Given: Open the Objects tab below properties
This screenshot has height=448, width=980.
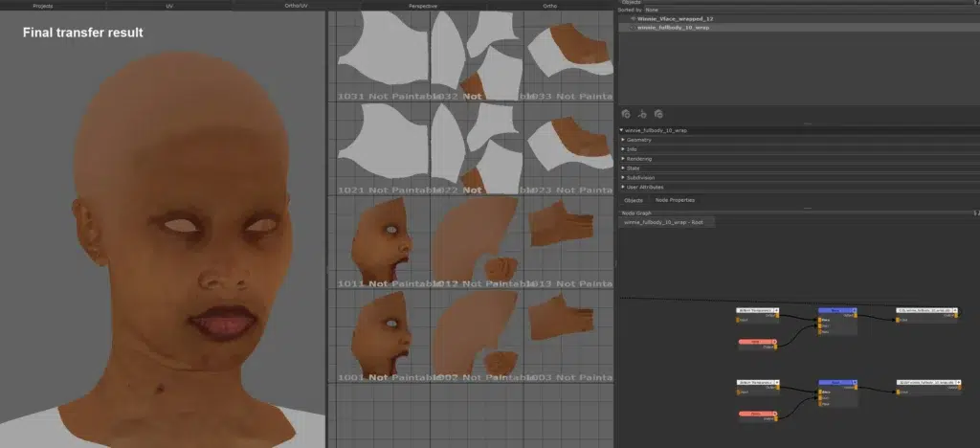Looking at the screenshot, I should 634,201.
